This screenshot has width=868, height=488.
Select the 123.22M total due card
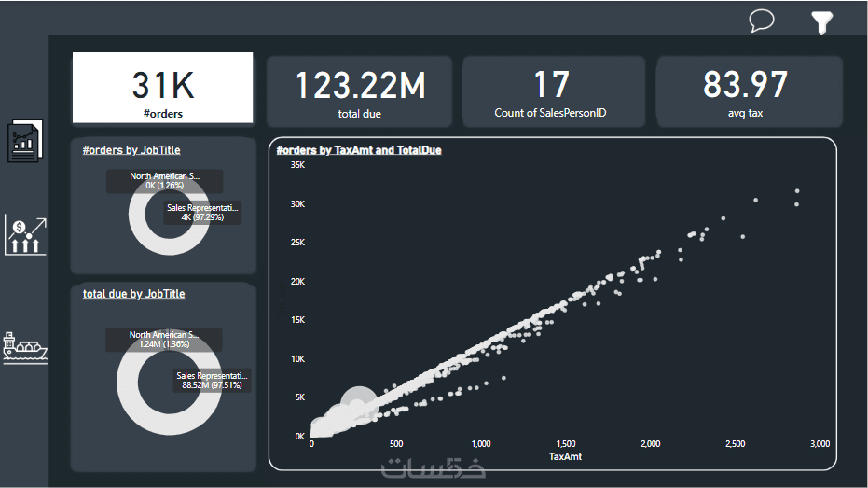[359, 91]
